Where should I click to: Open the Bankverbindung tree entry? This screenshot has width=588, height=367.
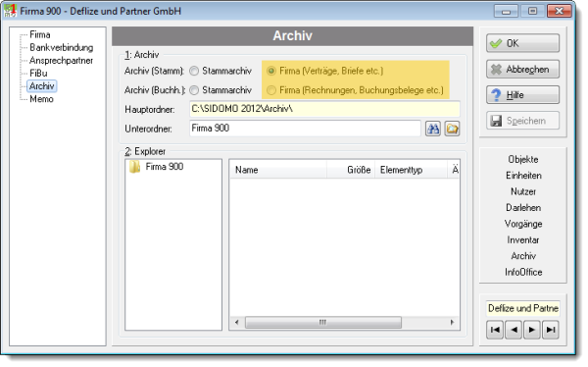point(62,48)
